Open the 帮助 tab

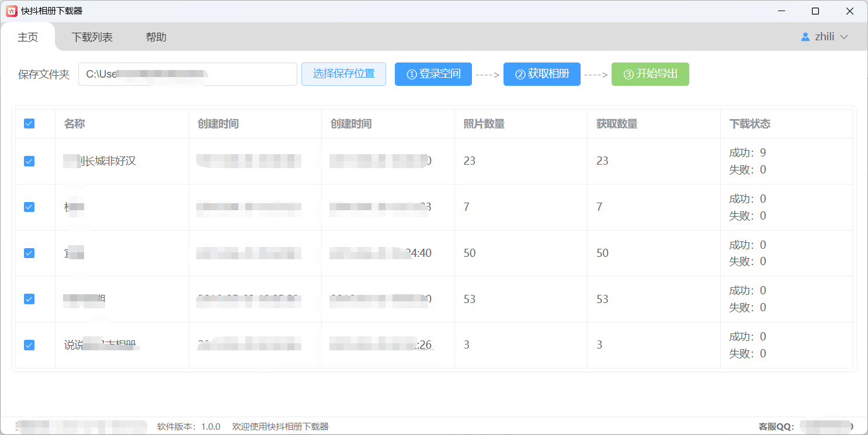(156, 37)
